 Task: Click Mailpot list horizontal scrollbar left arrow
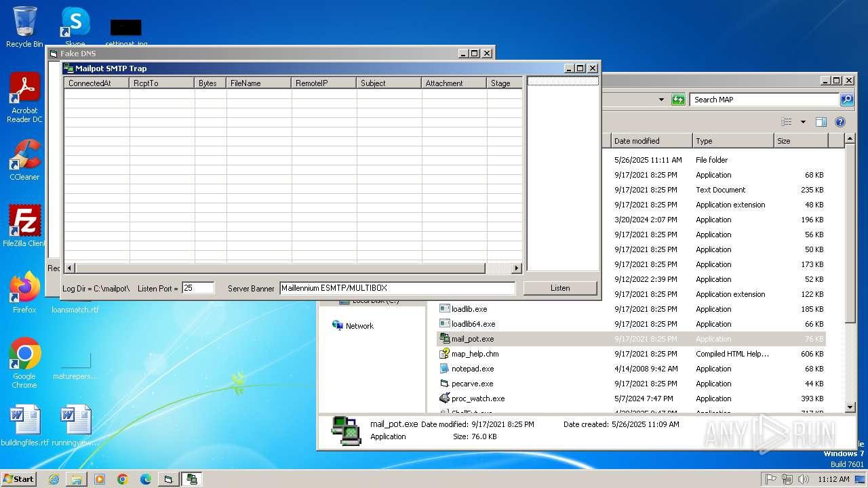(x=70, y=268)
